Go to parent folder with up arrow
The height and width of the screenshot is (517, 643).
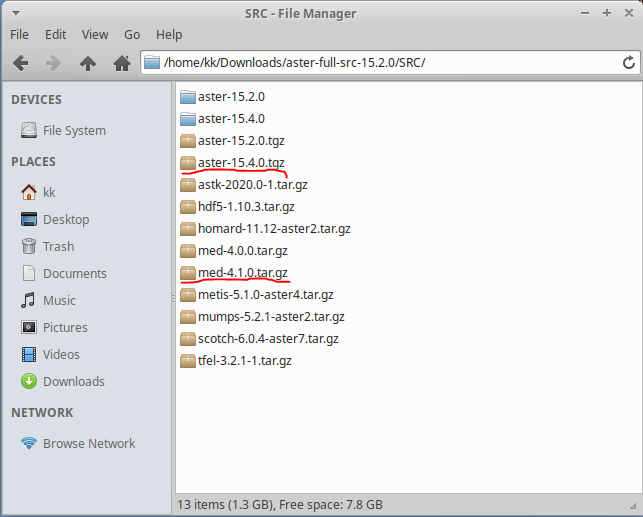coord(88,63)
